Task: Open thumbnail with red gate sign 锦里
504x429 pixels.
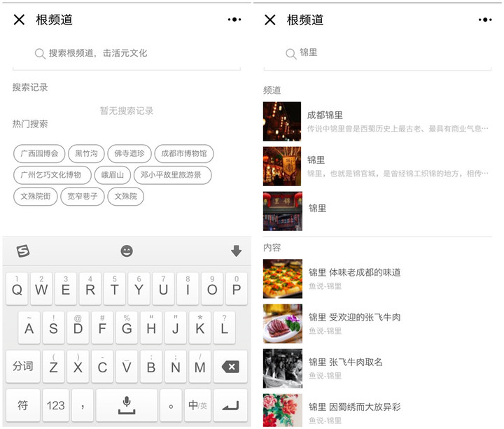Action: [x=283, y=211]
